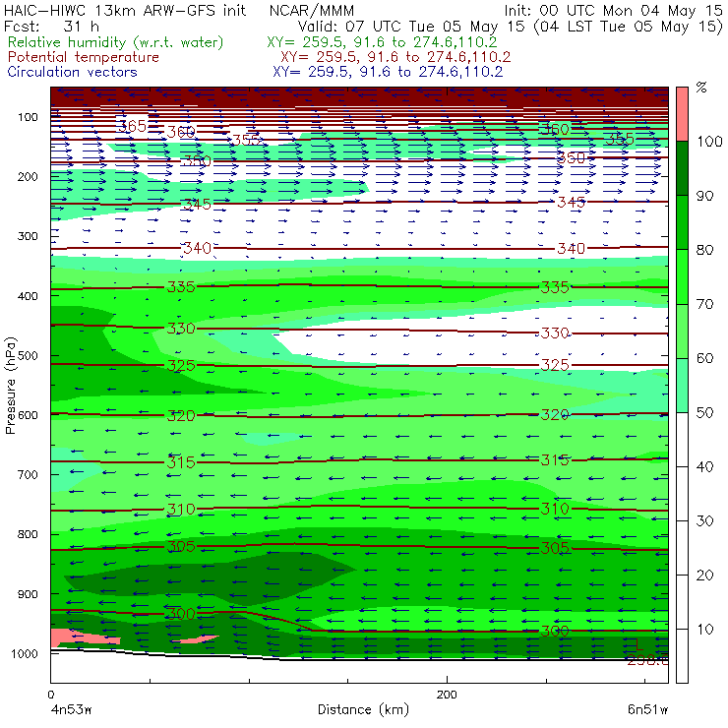Click the red 'L' low marker
Screen dimensions: 728x728
(x=639, y=644)
